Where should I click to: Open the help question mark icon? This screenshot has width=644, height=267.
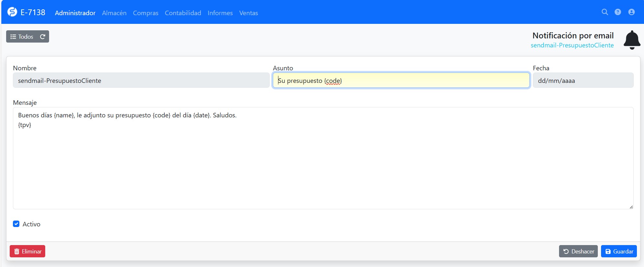click(x=618, y=12)
